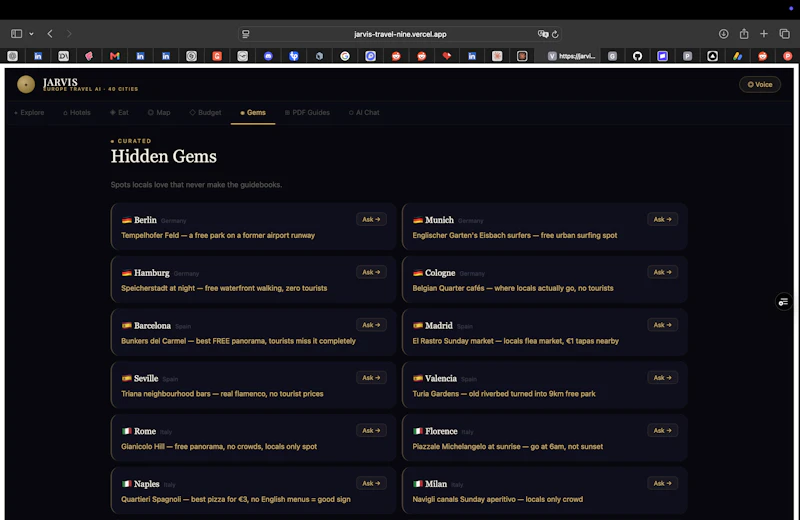Select the Gems tab
The height and width of the screenshot is (520, 800).
253,112
